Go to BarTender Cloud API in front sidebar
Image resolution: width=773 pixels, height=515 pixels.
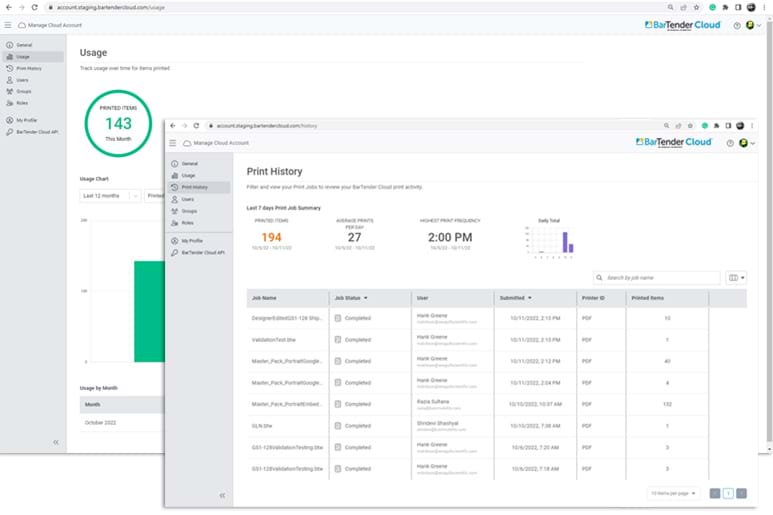tap(203, 253)
